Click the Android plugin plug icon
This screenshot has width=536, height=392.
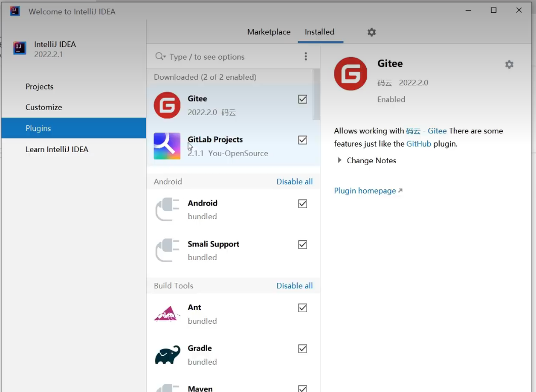point(167,210)
